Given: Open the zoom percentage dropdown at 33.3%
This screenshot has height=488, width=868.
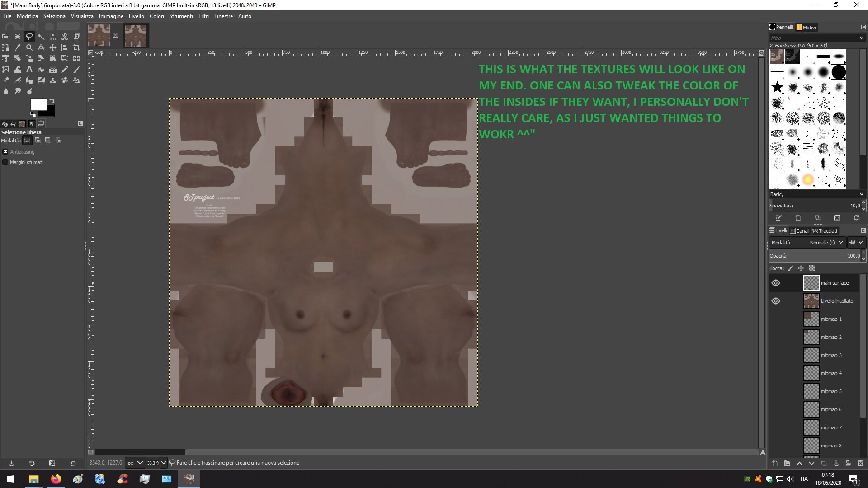Looking at the screenshot, I should point(163,463).
